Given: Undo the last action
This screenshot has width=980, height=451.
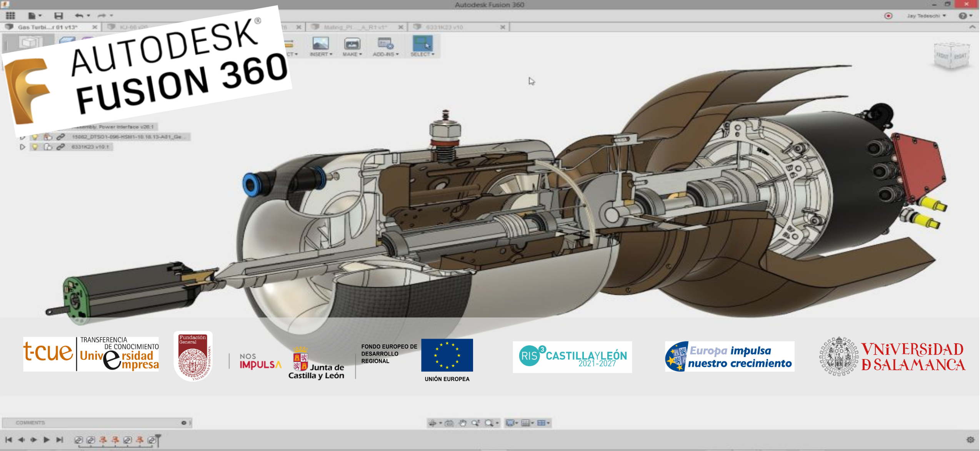Looking at the screenshot, I should 79,16.
